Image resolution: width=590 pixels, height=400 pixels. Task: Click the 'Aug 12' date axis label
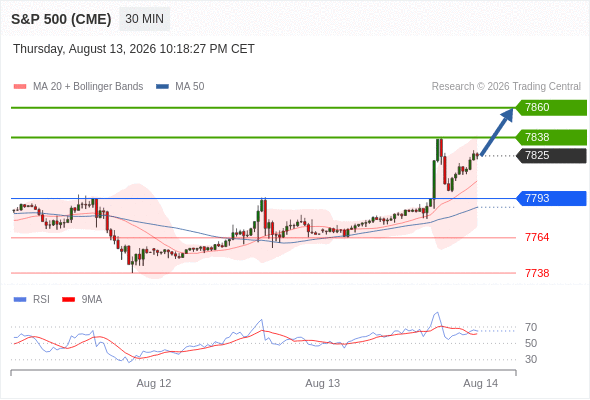point(154,383)
